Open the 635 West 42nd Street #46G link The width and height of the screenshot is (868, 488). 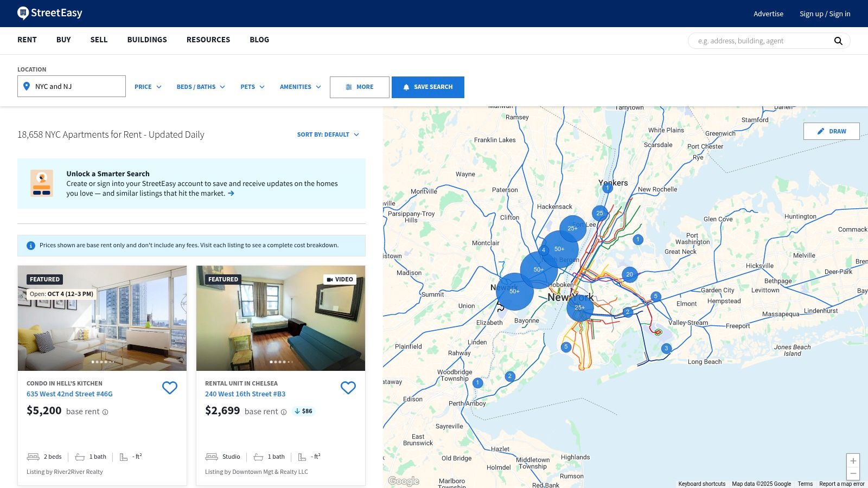pos(69,394)
